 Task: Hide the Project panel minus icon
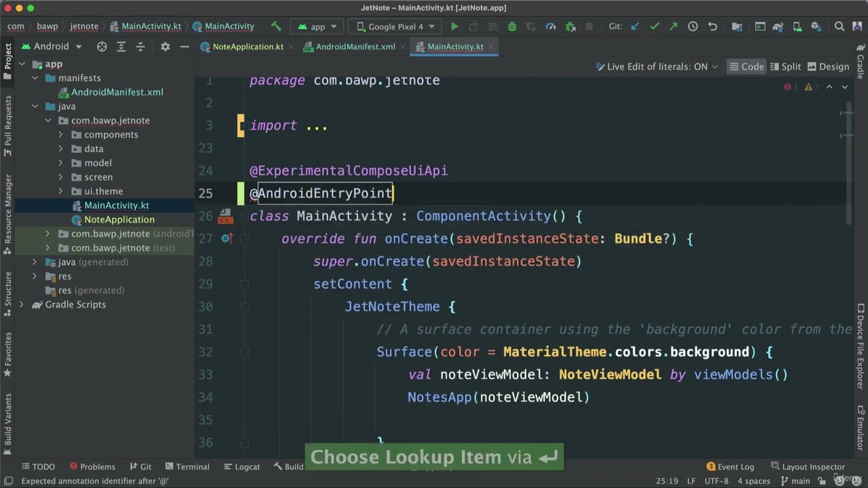click(x=184, y=47)
